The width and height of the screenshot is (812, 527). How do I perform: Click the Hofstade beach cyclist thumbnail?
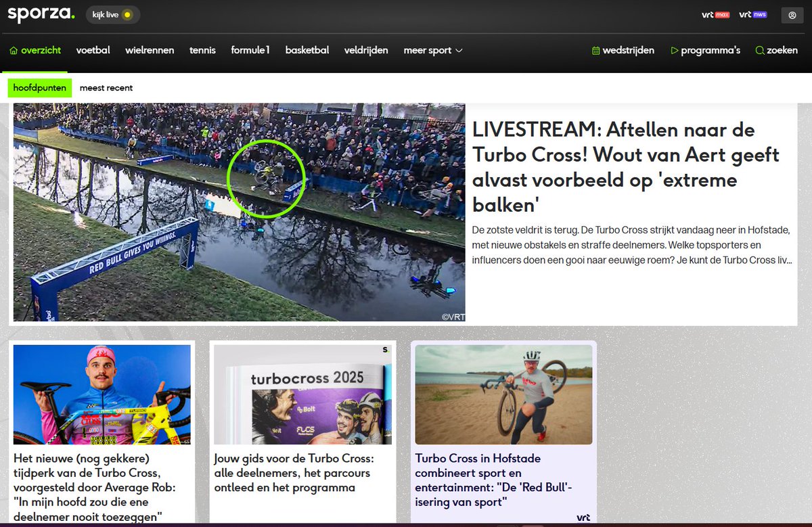tap(503, 394)
